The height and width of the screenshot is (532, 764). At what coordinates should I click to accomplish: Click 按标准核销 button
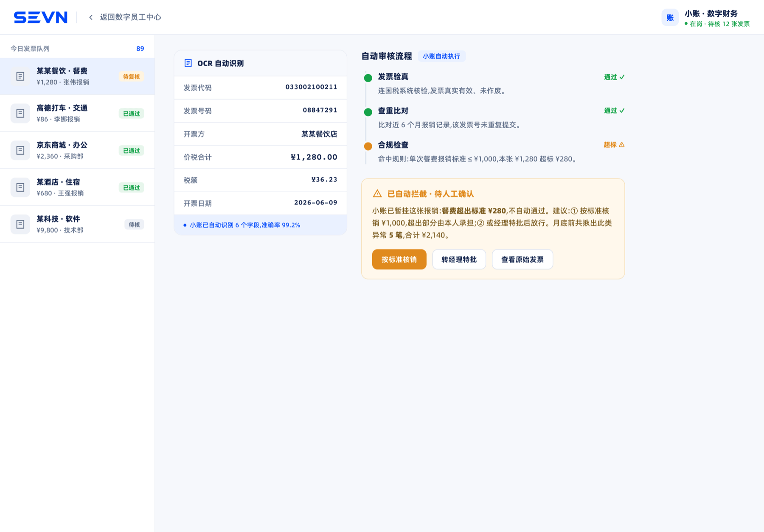[399, 259]
